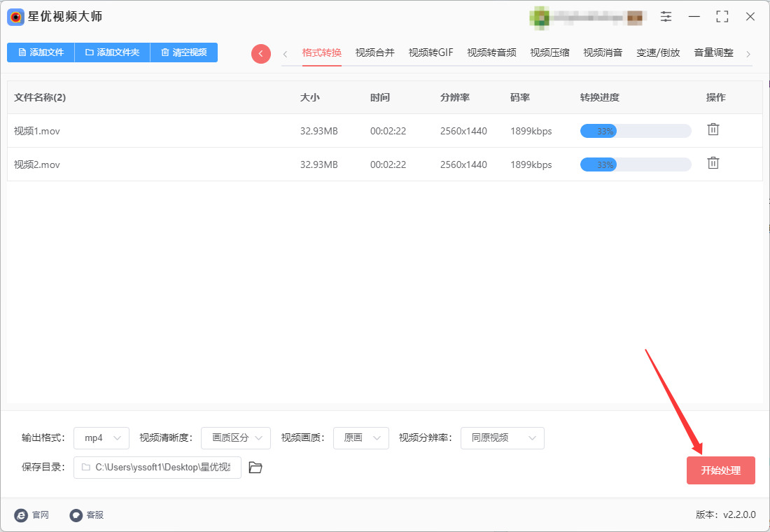
Task: Click 添加文件 to add files
Action: [x=41, y=52]
